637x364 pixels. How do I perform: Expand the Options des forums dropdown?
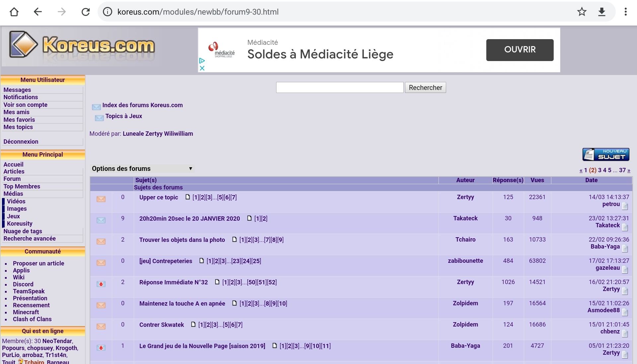click(x=142, y=169)
